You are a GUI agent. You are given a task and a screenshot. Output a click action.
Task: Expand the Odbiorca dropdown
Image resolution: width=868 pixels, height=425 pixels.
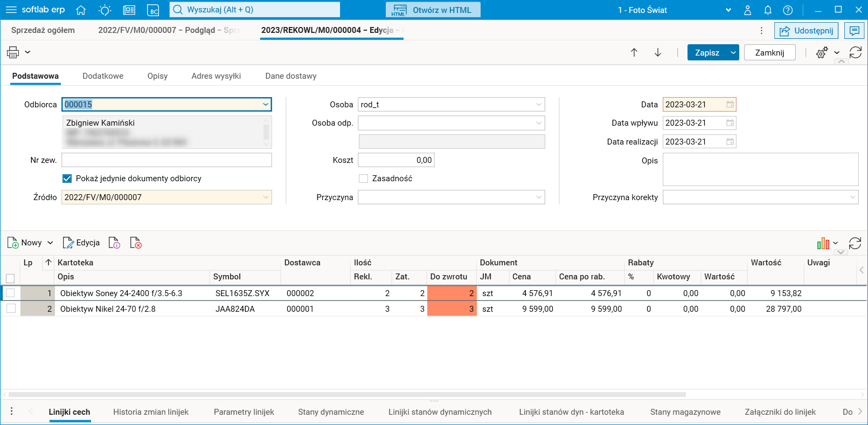coord(266,105)
